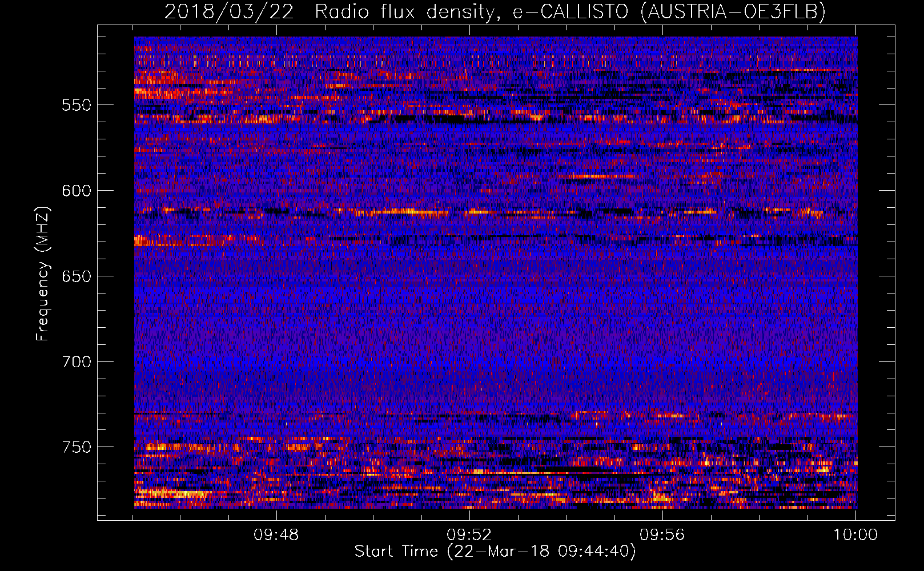Click the 'Start Time (22-Mar-18 09:44:40)' label
Screen dimensions: 924x571
(495, 552)
